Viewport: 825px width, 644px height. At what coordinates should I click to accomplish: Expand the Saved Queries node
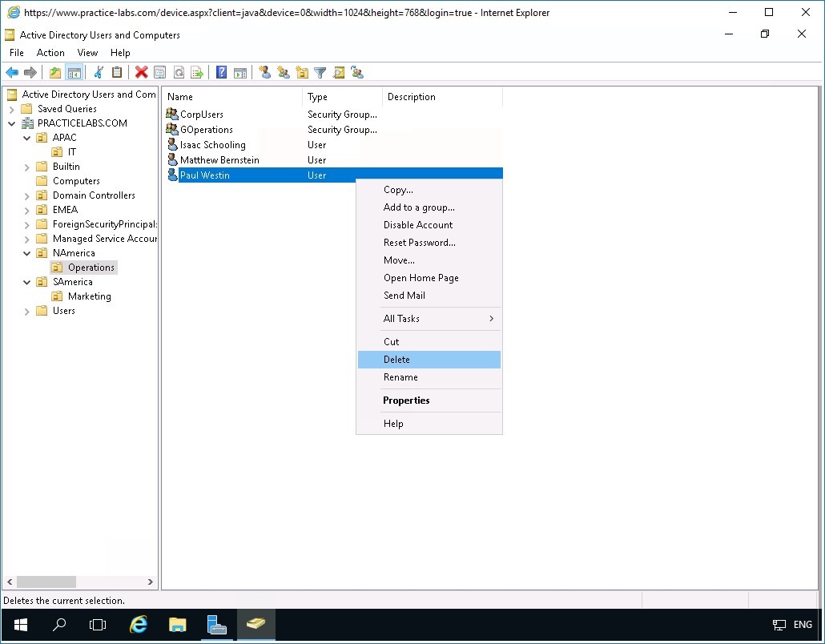click(11, 110)
